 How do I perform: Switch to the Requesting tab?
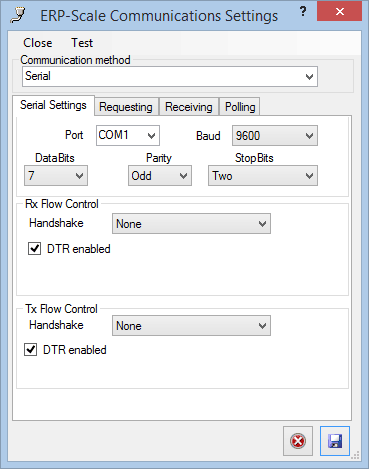tap(127, 107)
